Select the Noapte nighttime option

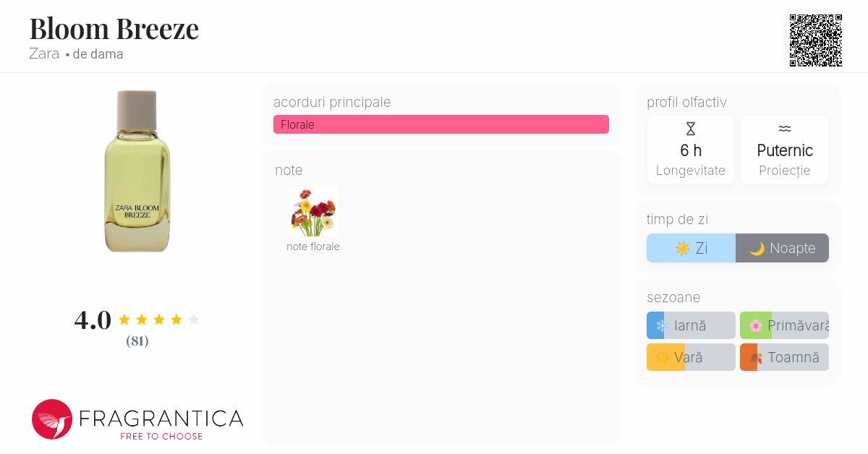point(782,248)
